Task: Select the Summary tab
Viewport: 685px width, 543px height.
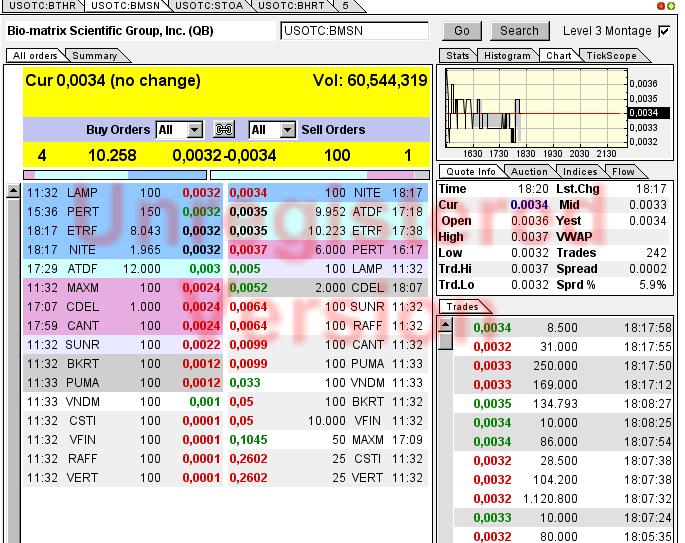Action: click(95, 55)
